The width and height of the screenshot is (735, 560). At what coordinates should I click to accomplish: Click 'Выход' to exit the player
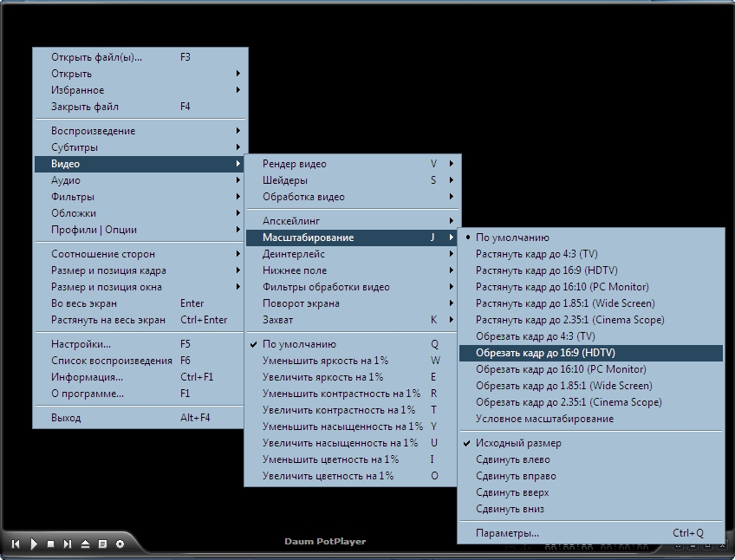tap(66, 418)
